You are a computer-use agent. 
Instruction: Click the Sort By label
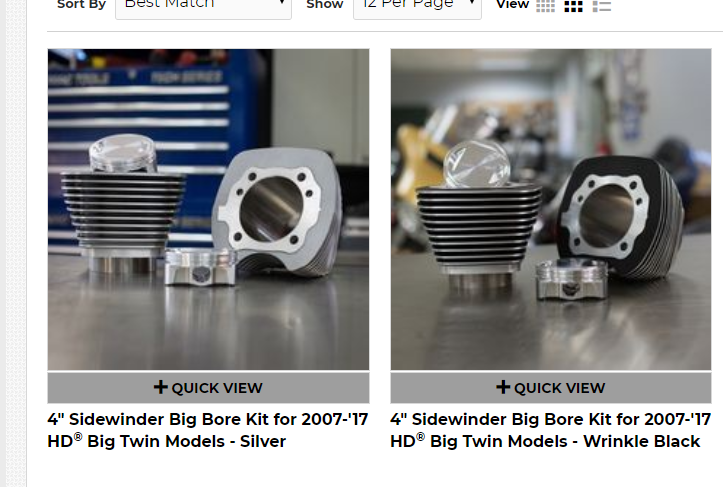pyautogui.click(x=82, y=5)
